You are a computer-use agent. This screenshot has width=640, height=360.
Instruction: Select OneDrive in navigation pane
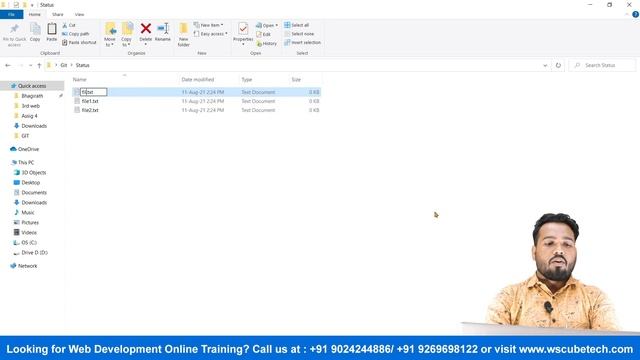click(28, 149)
